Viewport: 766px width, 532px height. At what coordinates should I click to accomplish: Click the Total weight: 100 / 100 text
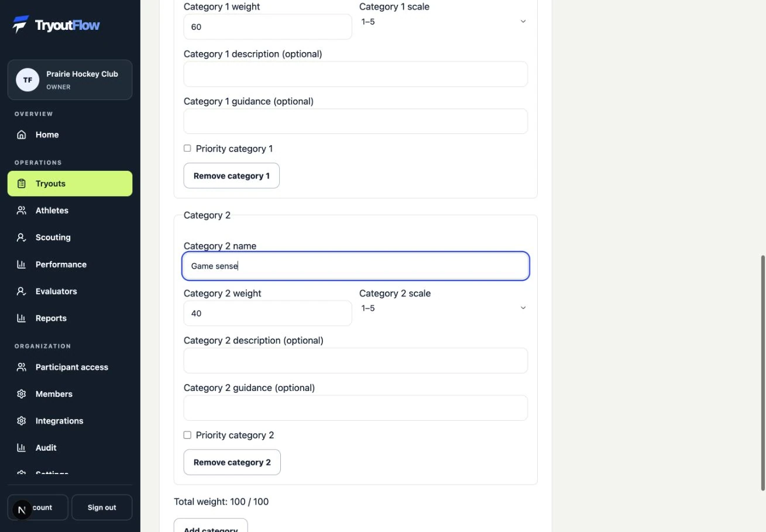(221, 502)
